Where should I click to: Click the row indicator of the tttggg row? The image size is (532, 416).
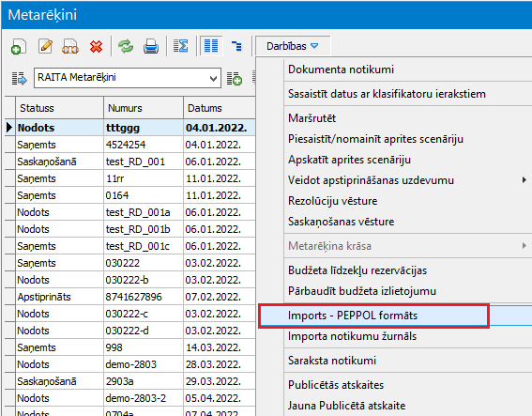point(9,128)
